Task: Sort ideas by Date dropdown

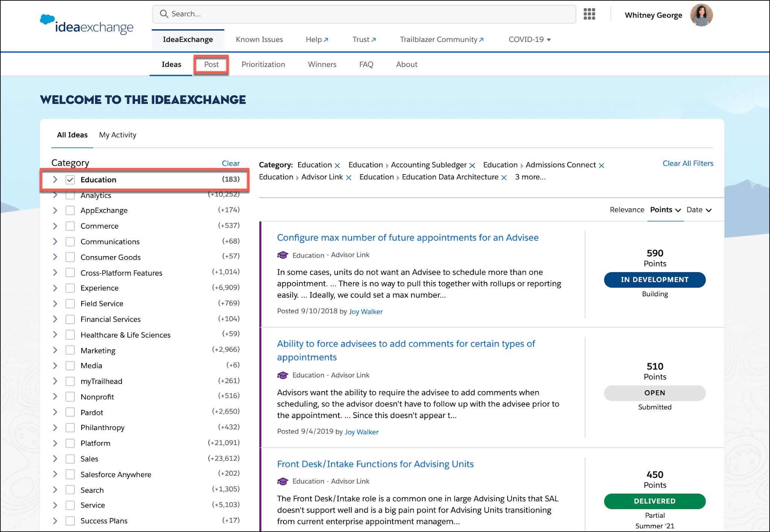Action: pyautogui.click(x=699, y=210)
